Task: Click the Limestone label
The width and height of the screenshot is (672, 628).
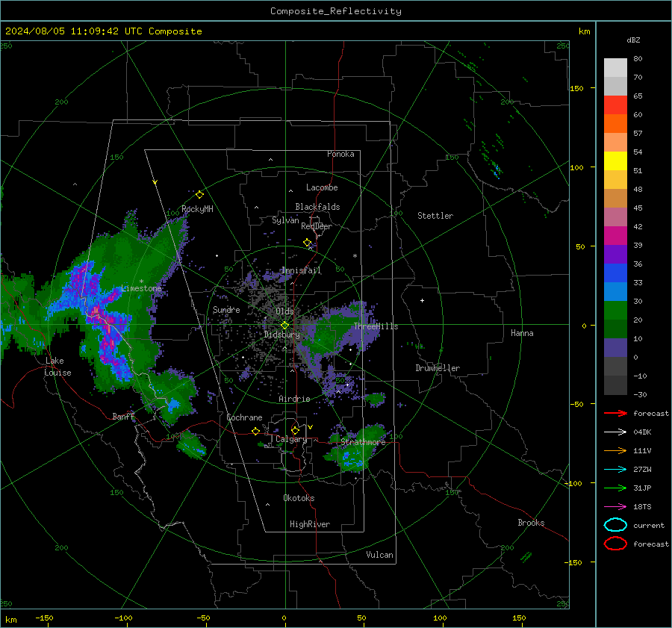Action: click(x=141, y=288)
